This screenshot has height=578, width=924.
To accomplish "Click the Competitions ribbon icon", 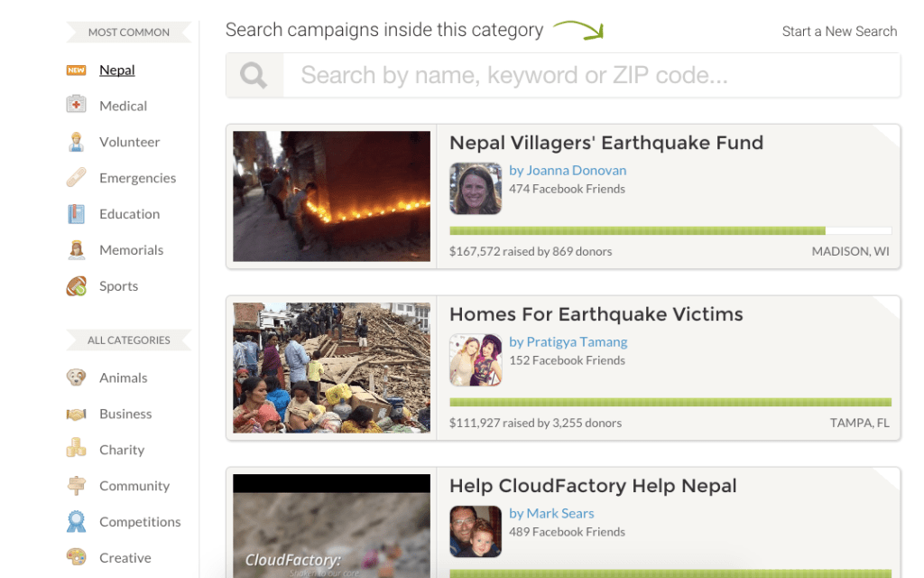I will point(77,522).
